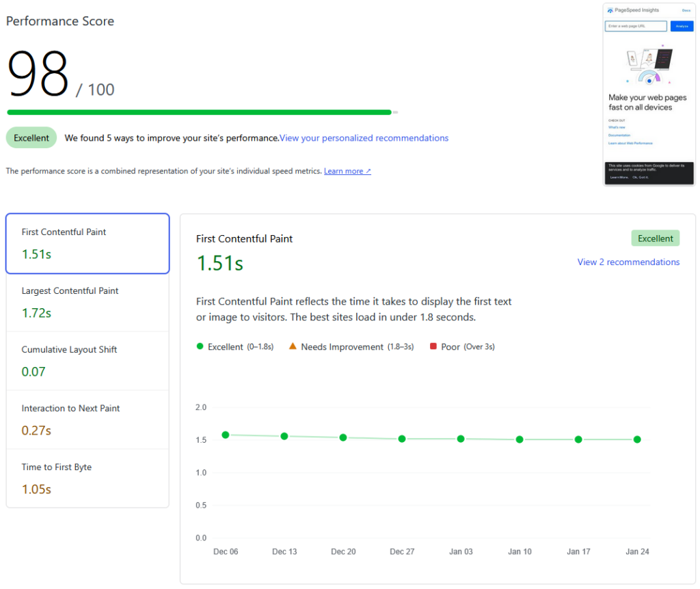
Task: Click the Excellent badge under the score
Action: point(31,138)
